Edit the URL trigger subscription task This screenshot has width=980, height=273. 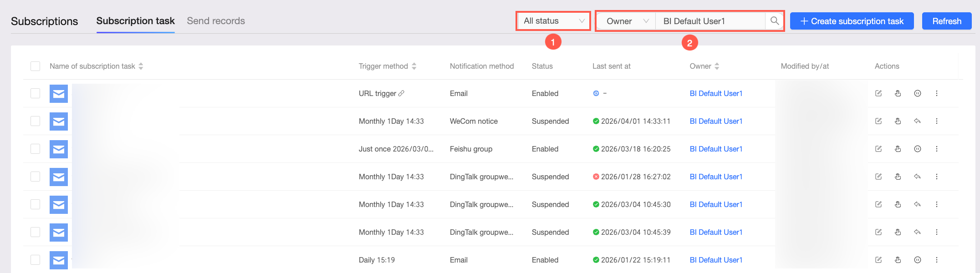(x=878, y=93)
